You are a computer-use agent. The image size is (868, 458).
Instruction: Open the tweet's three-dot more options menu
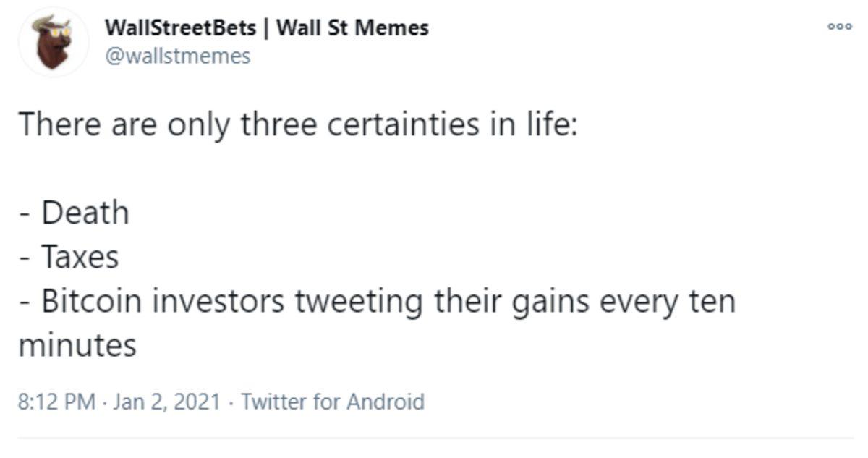pos(841,26)
